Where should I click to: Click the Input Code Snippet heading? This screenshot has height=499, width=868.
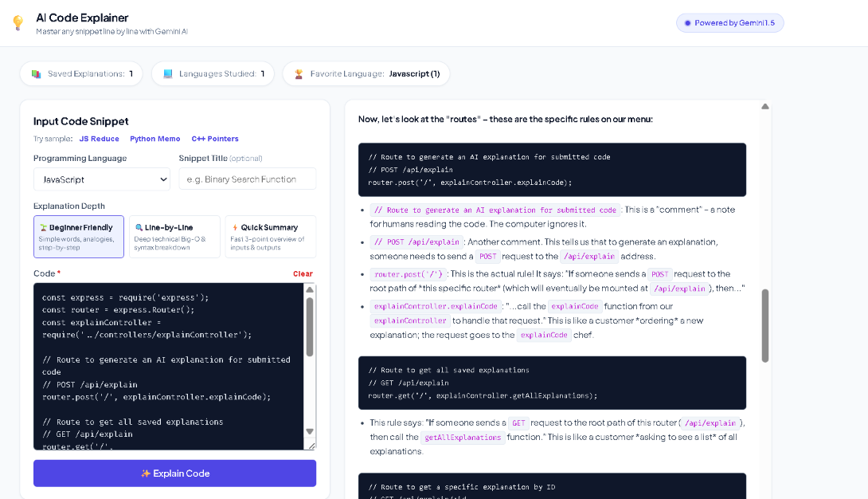[x=80, y=121]
